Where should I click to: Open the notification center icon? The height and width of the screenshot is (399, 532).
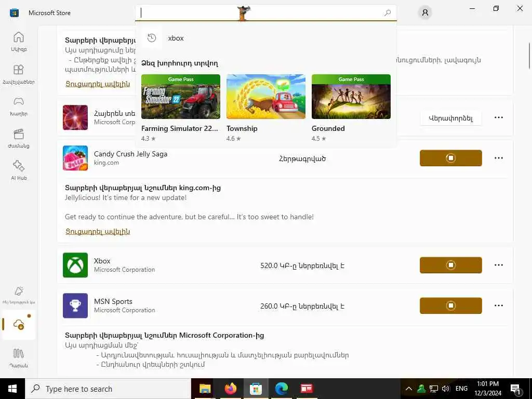[516, 389]
